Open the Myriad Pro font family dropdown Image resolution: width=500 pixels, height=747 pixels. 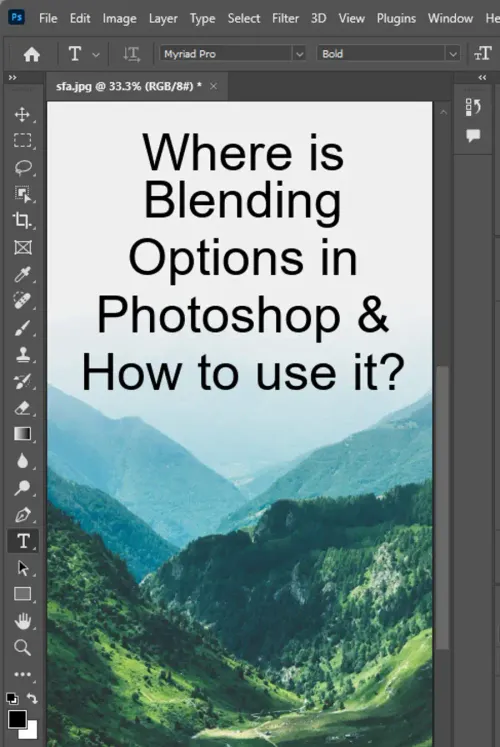point(300,54)
